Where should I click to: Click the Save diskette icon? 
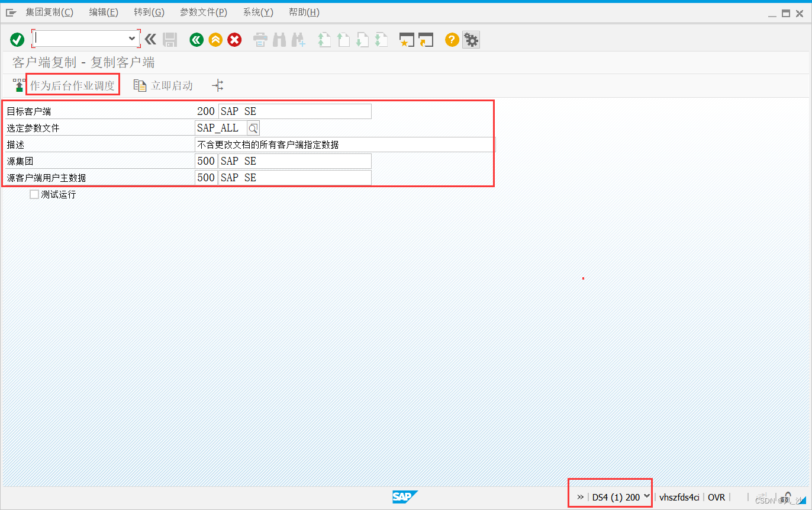(x=170, y=40)
